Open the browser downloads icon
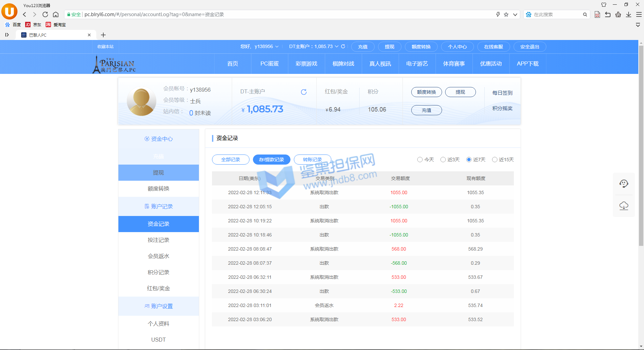Image resolution: width=644 pixels, height=350 pixels. (x=629, y=14)
